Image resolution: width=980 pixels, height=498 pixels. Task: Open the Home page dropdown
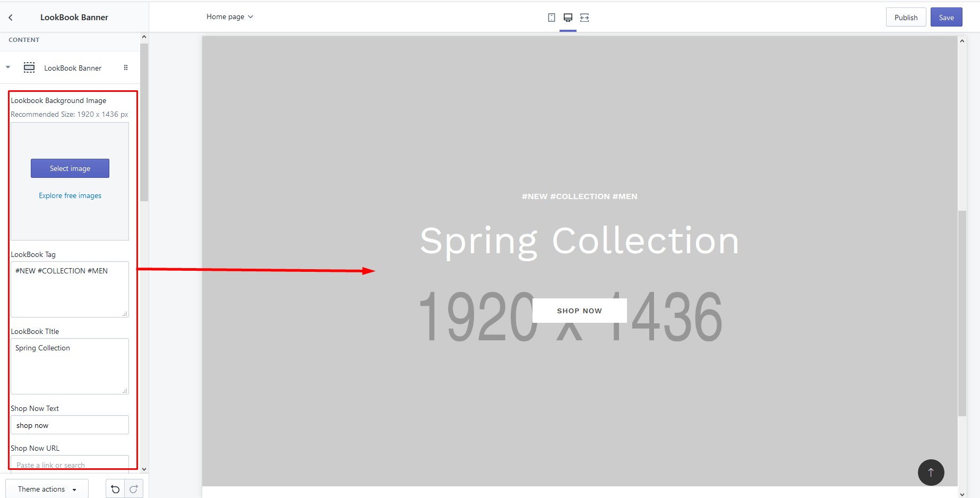click(230, 17)
